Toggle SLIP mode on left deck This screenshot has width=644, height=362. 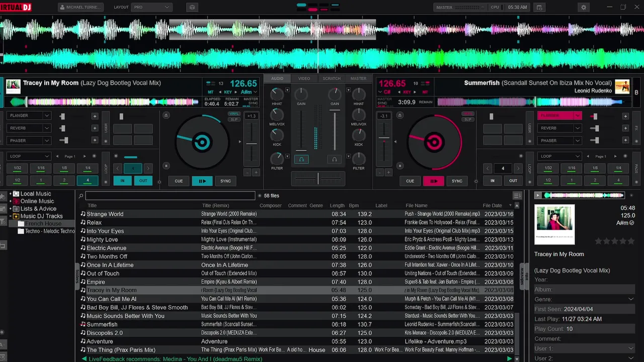click(x=234, y=120)
